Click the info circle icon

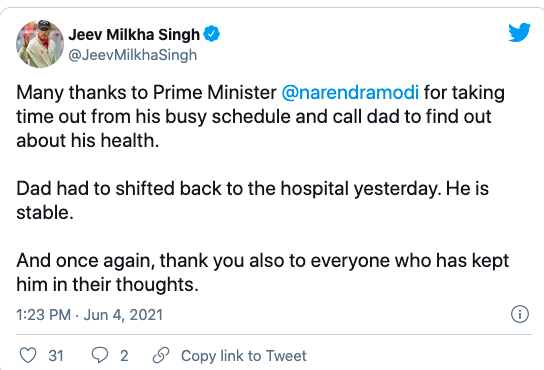(520, 314)
